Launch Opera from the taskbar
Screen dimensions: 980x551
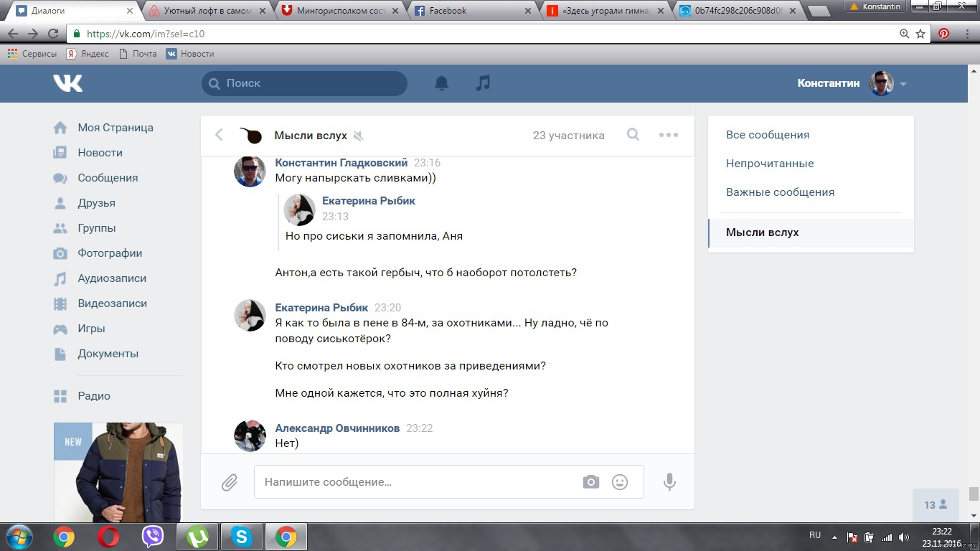[109, 537]
